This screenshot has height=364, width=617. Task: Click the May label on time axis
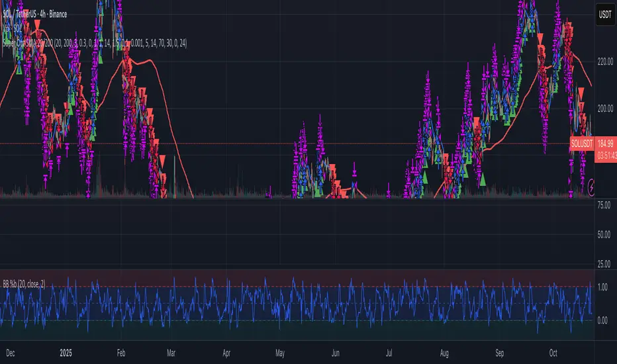click(x=282, y=351)
